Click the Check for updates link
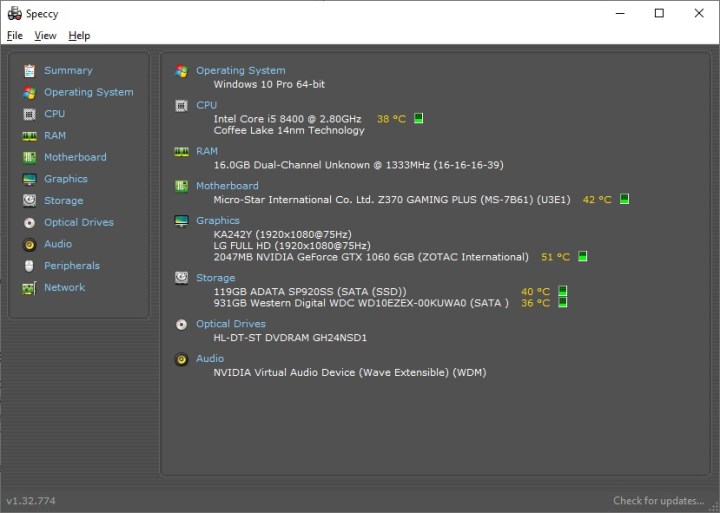 tap(658, 500)
